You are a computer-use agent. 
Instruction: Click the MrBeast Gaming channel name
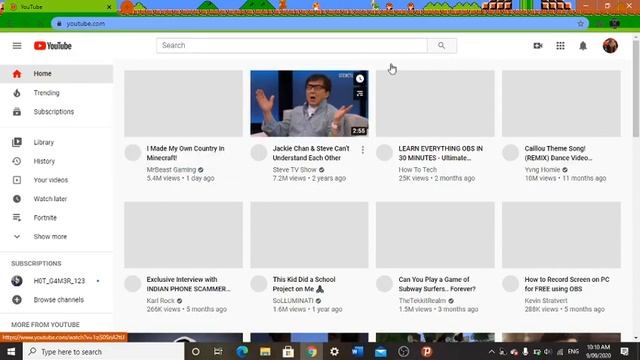click(171, 170)
